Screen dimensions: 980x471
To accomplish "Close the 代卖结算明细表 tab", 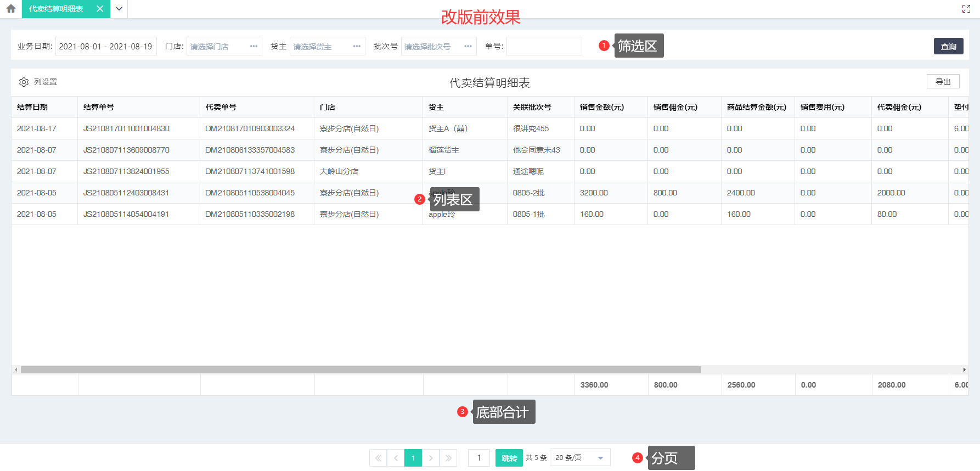I will click(100, 9).
